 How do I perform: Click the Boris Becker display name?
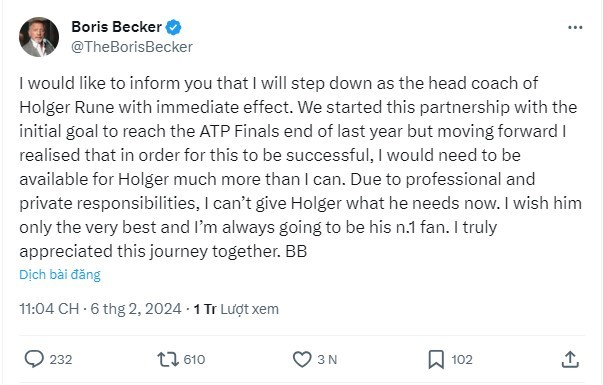pos(117,27)
